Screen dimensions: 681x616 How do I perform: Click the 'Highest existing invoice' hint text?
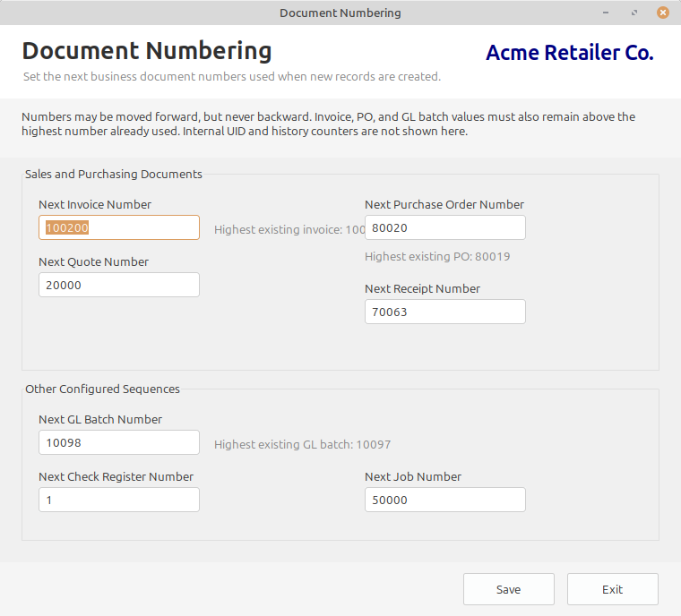pyautogui.click(x=289, y=229)
